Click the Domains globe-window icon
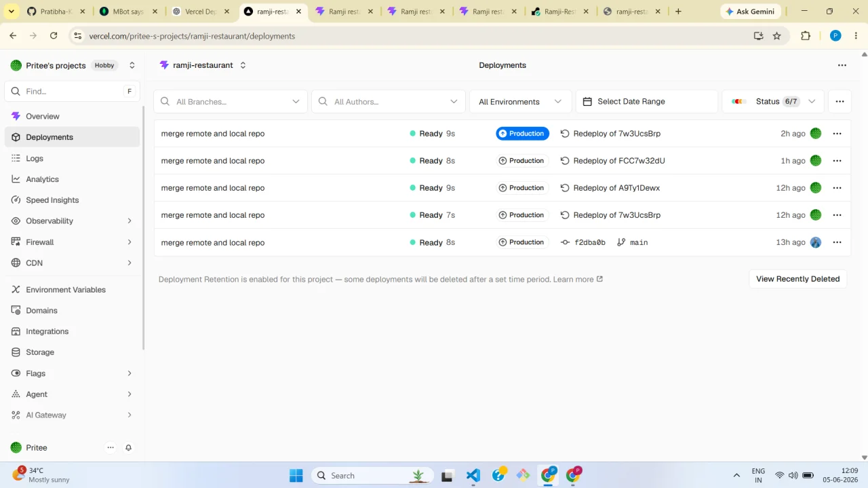 click(16, 311)
